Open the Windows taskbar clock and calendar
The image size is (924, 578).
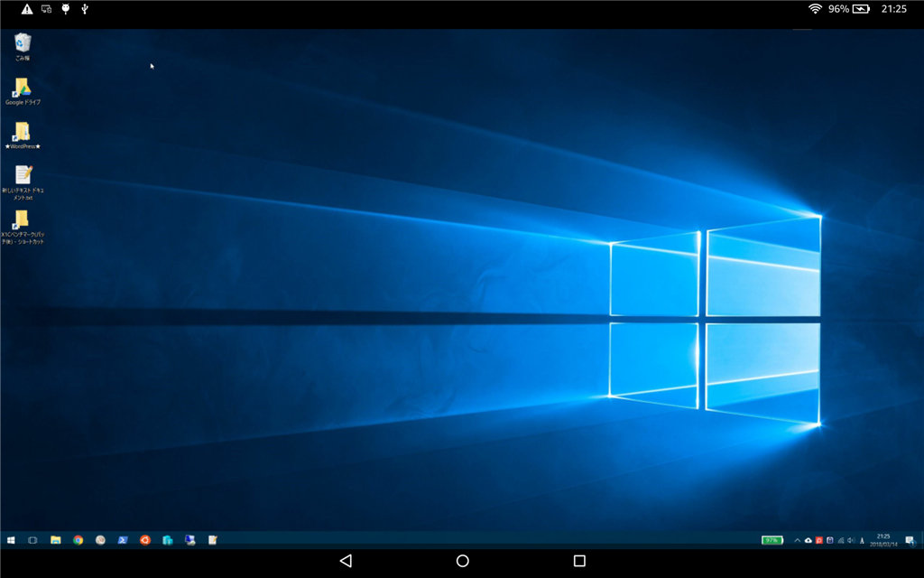click(x=883, y=540)
